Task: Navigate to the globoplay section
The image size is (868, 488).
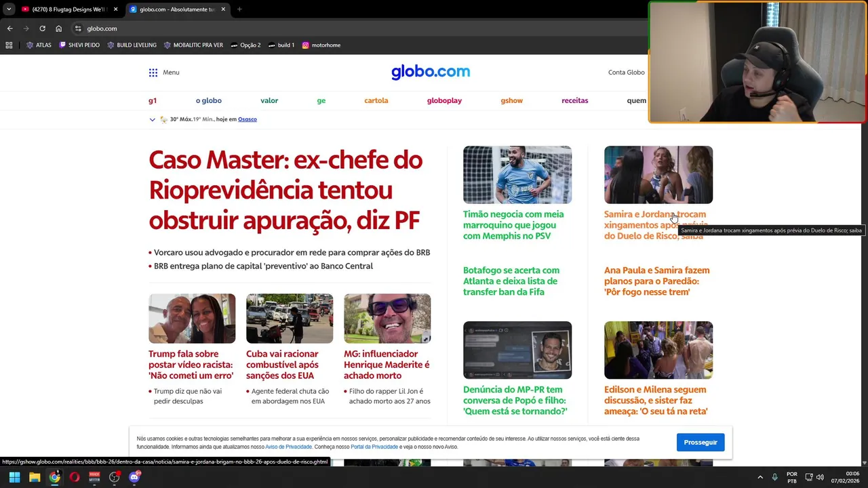Action: (x=444, y=100)
